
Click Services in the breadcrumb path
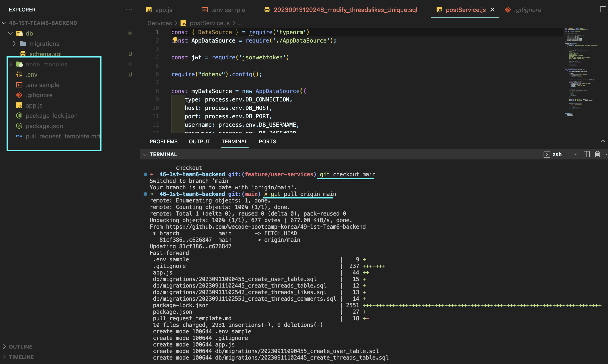(x=160, y=23)
